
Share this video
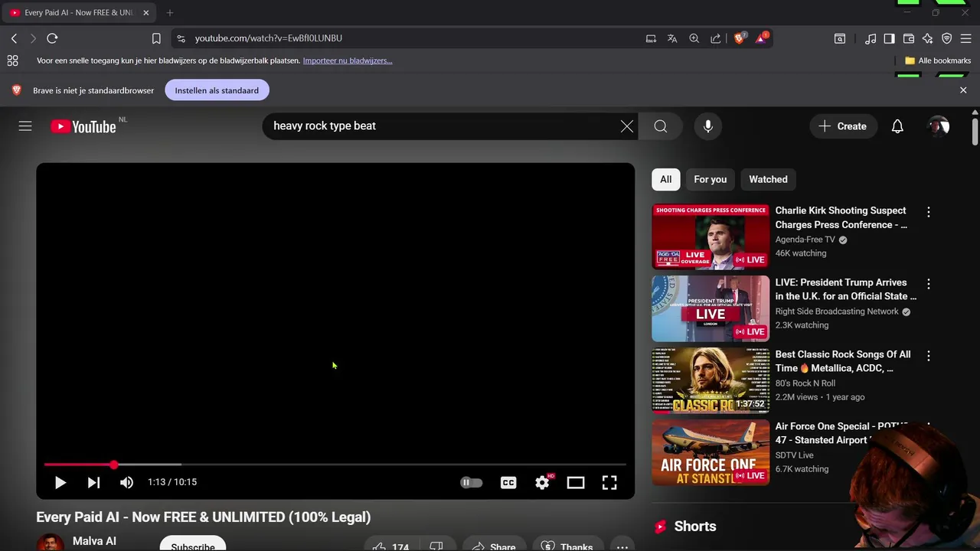tap(494, 546)
